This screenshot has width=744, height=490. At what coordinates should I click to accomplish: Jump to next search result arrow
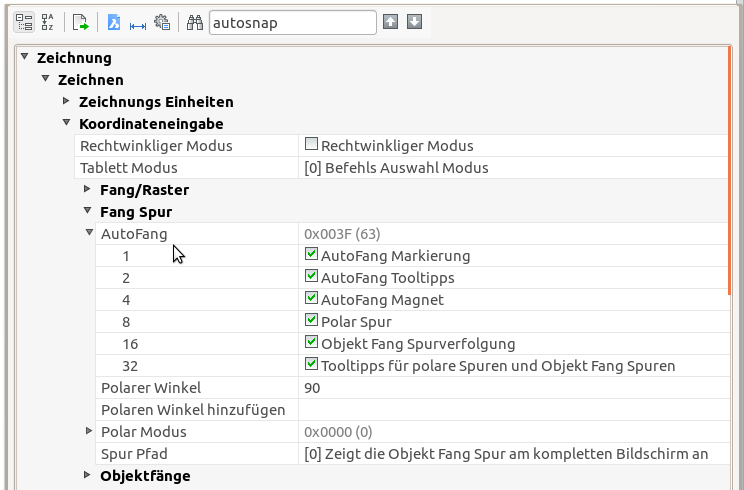pyautogui.click(x=414, y=22)
